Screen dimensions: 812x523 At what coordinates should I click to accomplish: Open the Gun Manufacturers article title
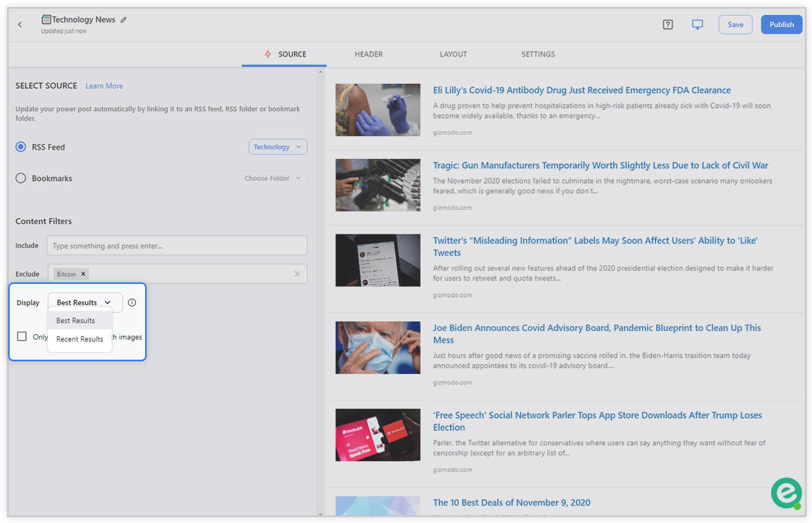600,165
